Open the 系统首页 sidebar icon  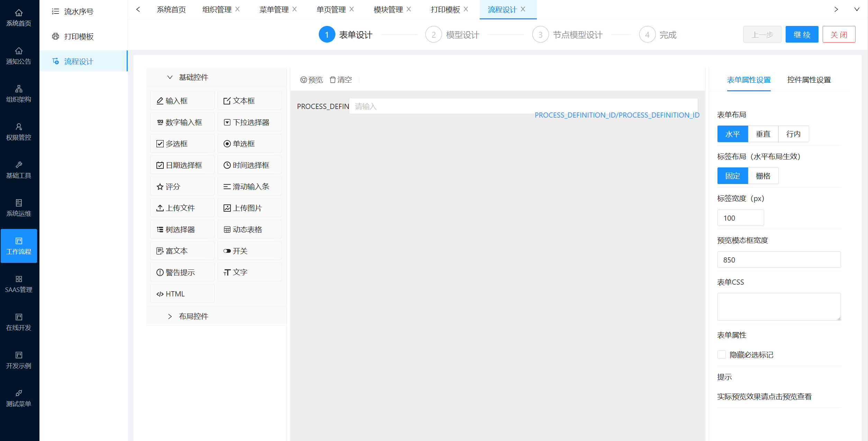[x=19, y=18]
